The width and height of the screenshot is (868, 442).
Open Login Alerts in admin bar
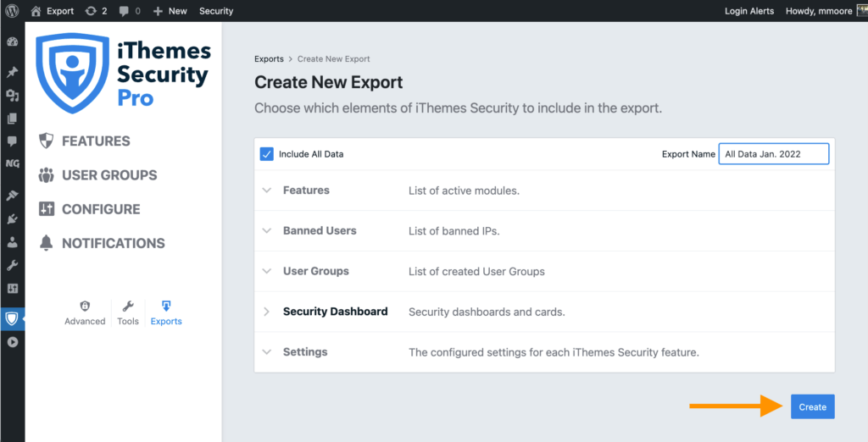(749, 11)
